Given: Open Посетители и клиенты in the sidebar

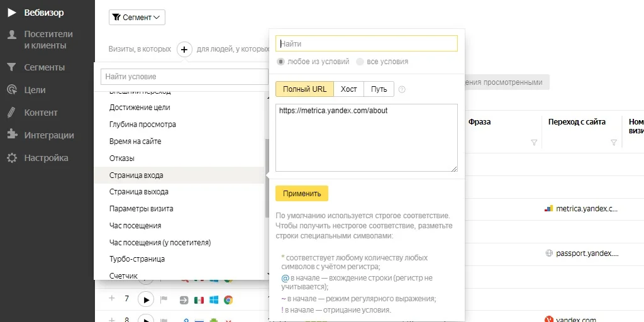Looking at the screenshot, I should [48, 40].
